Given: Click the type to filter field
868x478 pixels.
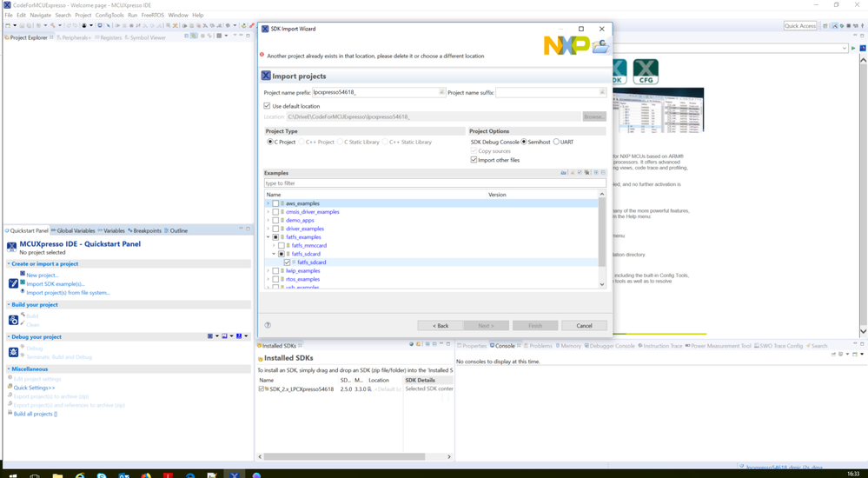Looking at the screenshot, I should pos(435,183).
